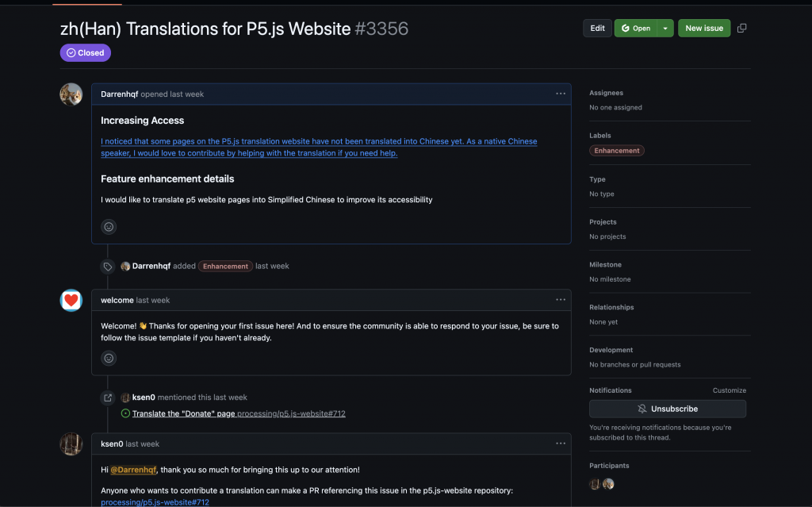This screenshot has width=812, height=507.
Task: Open ksen0 username in mention event
Action: pos(144,398)
